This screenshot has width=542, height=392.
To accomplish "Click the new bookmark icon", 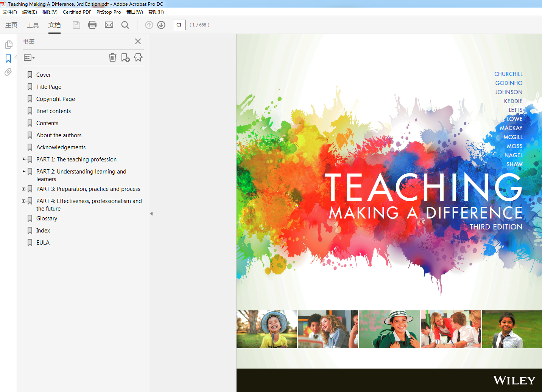I will [125, 57].
